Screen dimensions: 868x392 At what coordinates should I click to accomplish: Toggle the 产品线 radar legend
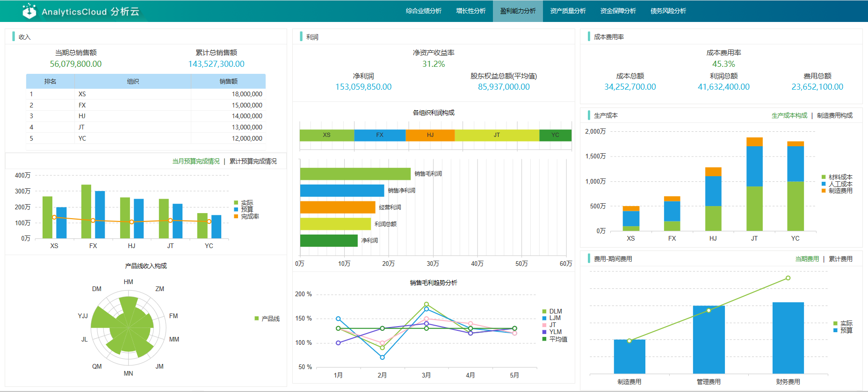pyautogui.click(x=267, y=319)
